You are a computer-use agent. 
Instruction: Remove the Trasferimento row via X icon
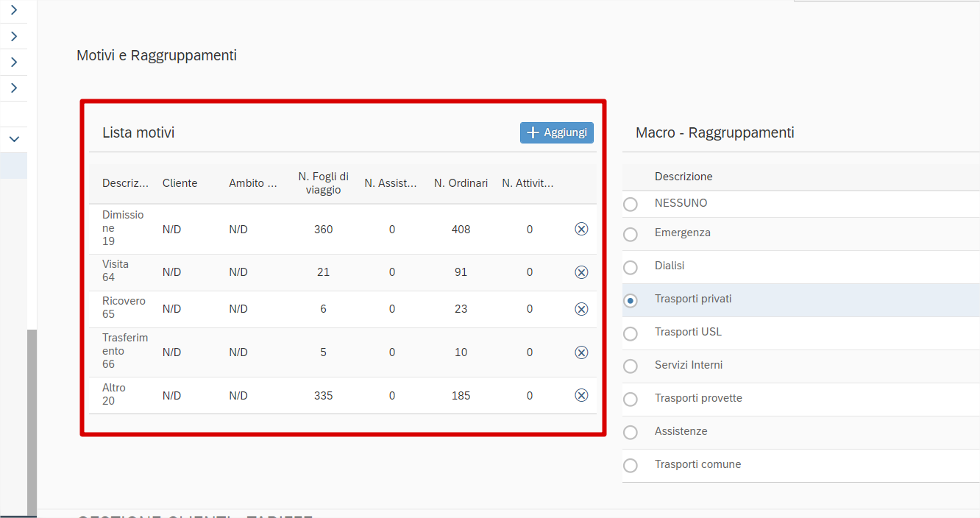(x=581, y=352)
